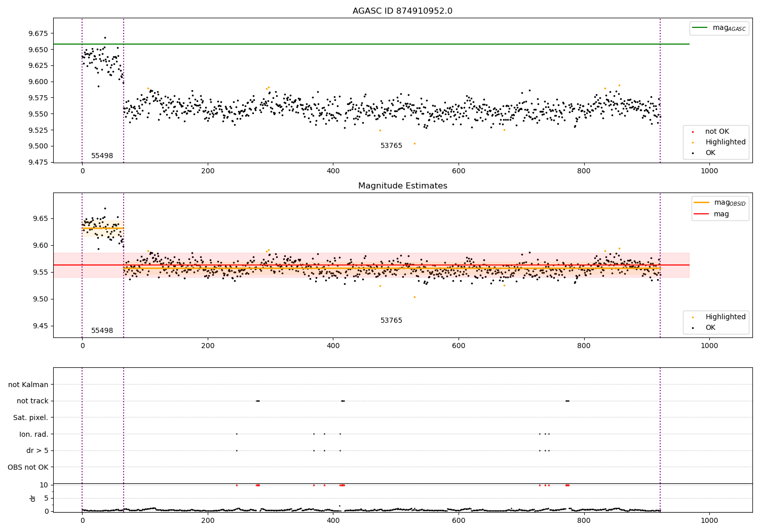Click the "9.675" y-axis tick label
This screenshot has height=532, width=760.
38,33
